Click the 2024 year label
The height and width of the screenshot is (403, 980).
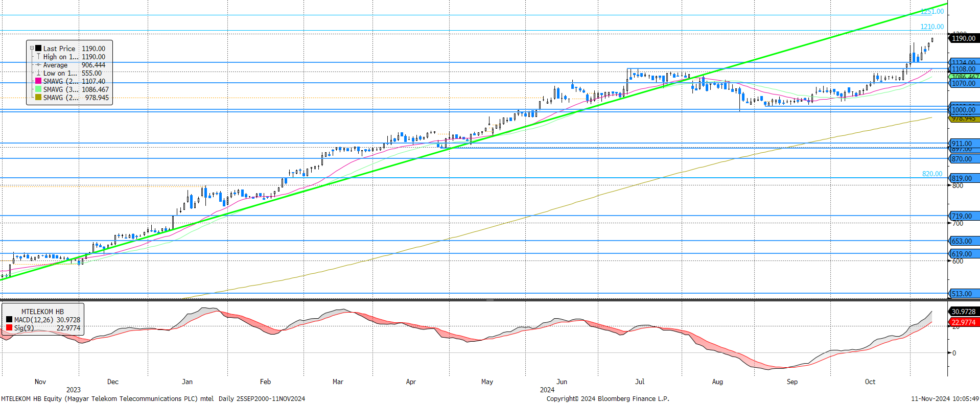click(x=547, y=390)
